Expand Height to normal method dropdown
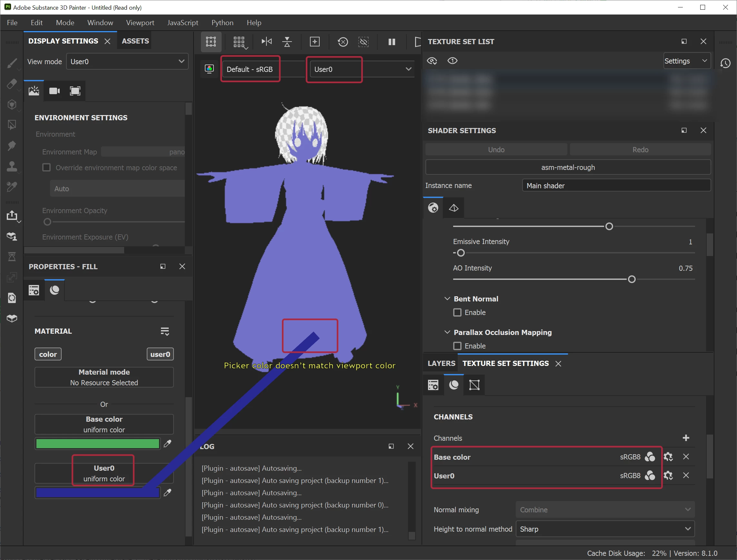Screen dimensions: 737x560 (x=605, y=529)
